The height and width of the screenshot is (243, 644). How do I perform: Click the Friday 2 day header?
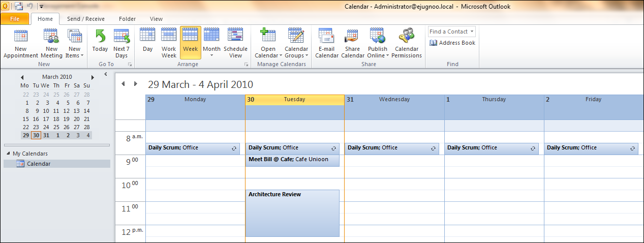(x=593, y=100)
